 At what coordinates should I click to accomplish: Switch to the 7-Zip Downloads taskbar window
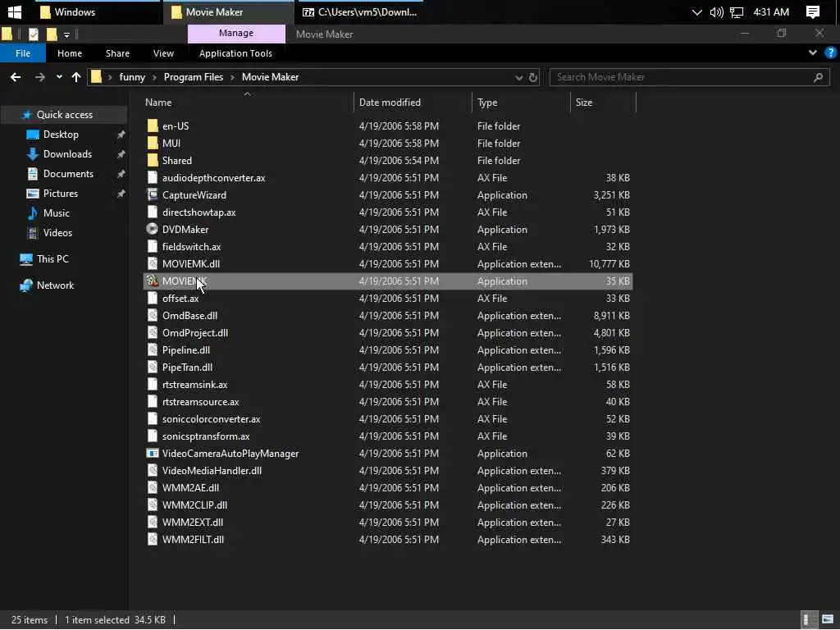click(x=360, y=12)
